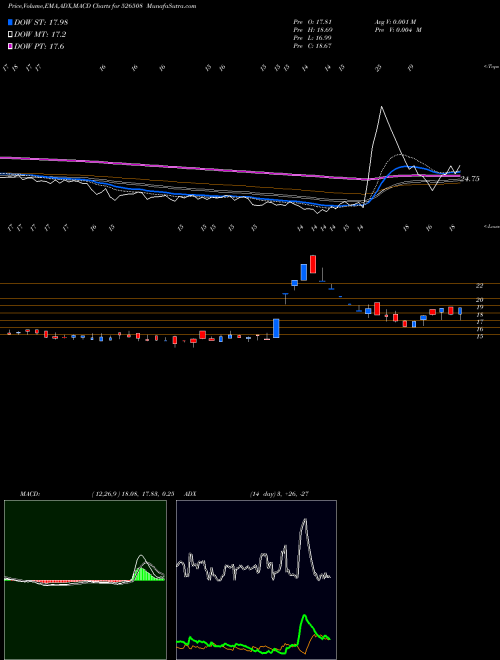Click the 'Pre L: 16.99' value
This screenshot has width=500, height=660.
coord(313,38)
